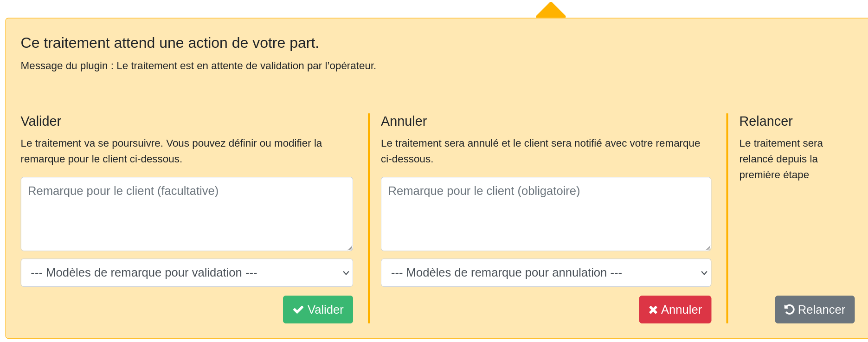Click the "Annuler" section heading
The width and height of the screenshot is (868, 342).
tap(404, 122)
